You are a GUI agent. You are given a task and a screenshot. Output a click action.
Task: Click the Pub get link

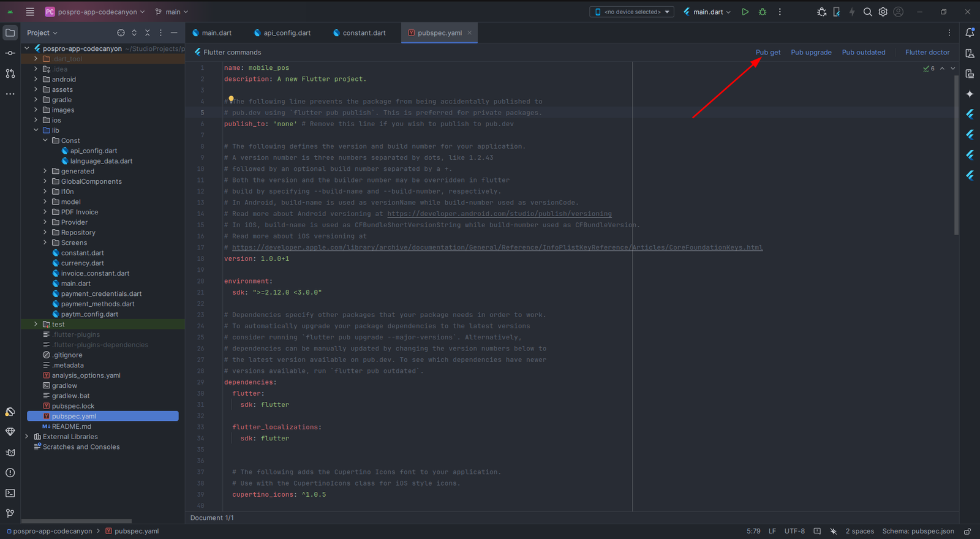click(767, 52)
